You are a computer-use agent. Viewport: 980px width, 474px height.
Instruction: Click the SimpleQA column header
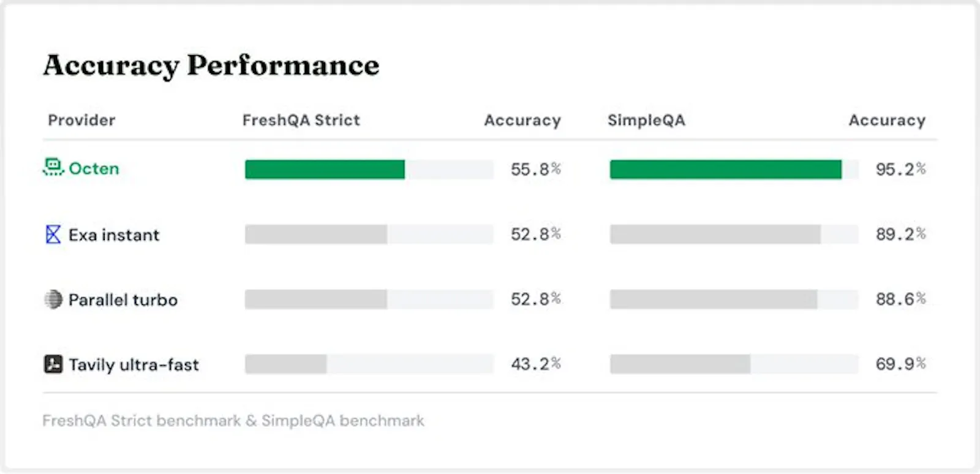(x=646, y=120)
